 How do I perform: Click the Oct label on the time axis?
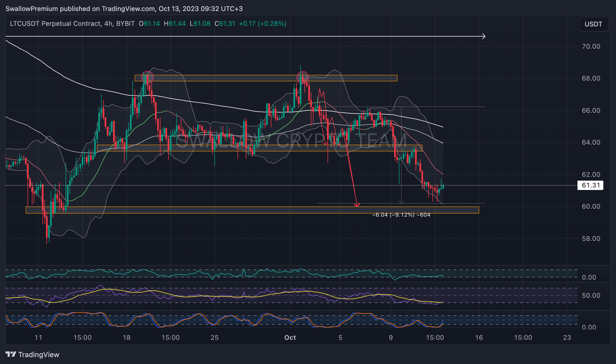290,338
